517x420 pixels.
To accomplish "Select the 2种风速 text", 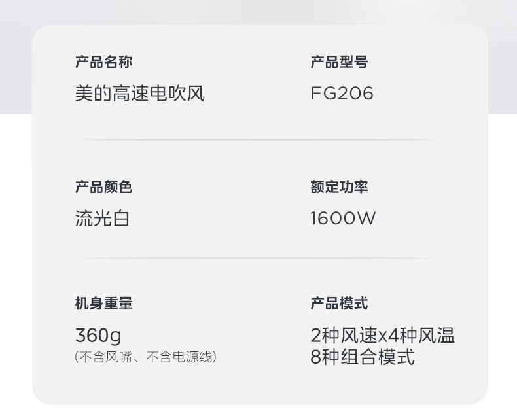I will click(344, 336).
